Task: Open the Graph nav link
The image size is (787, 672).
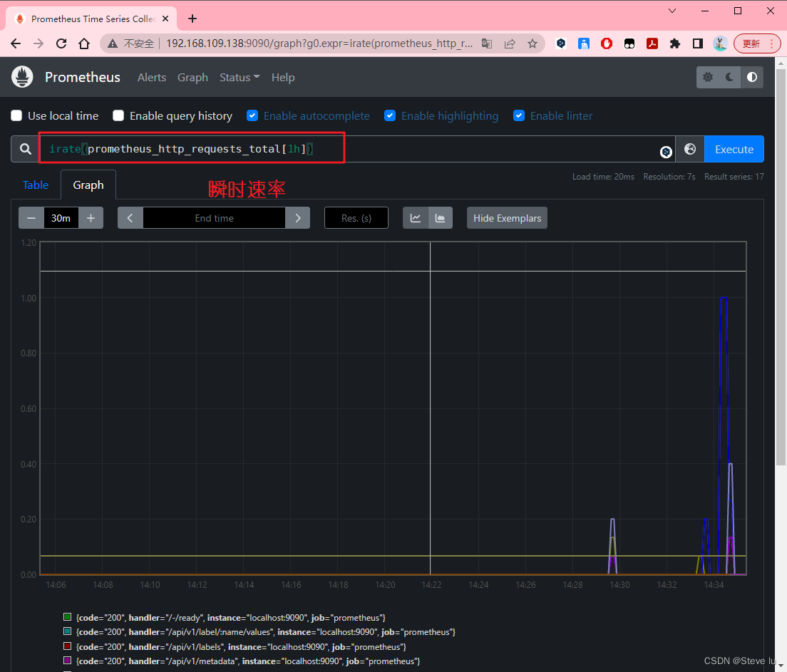Action: coord(192,77)
